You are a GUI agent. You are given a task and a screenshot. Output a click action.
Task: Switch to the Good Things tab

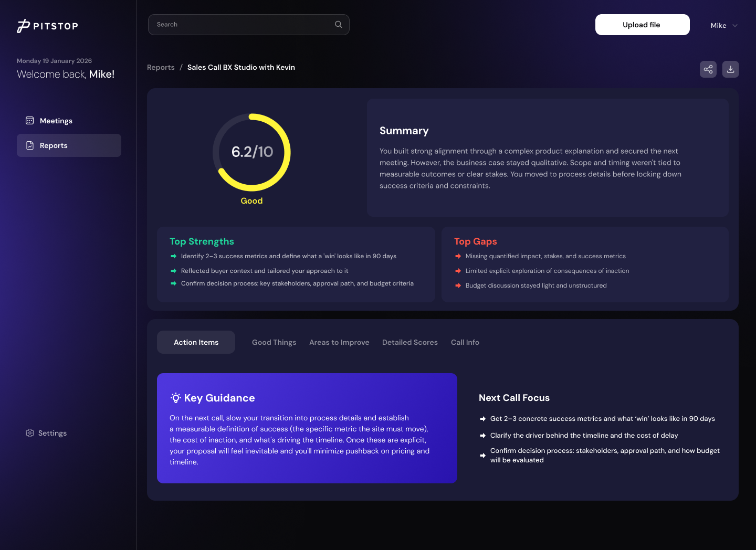274,342
